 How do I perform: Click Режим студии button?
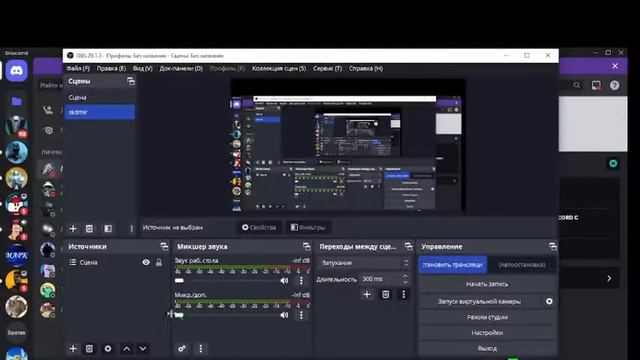[x=487, y=317]
